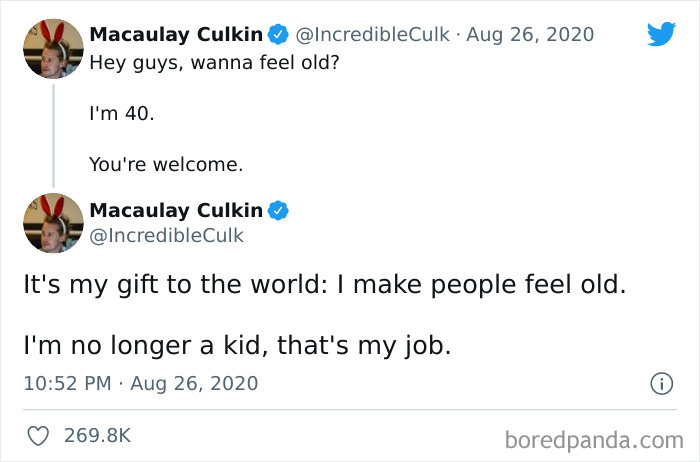
Task: Click Macaulay Culkin name in the parent tweet
Action: pos(176,35)
